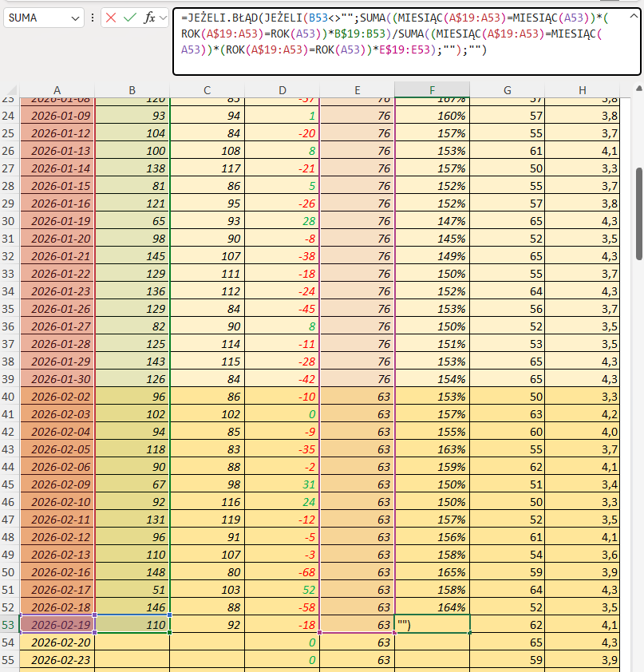Click the cell showing 165%
Image resolution: width=644 pixels, height=672 pixels.
click(433, 572)
